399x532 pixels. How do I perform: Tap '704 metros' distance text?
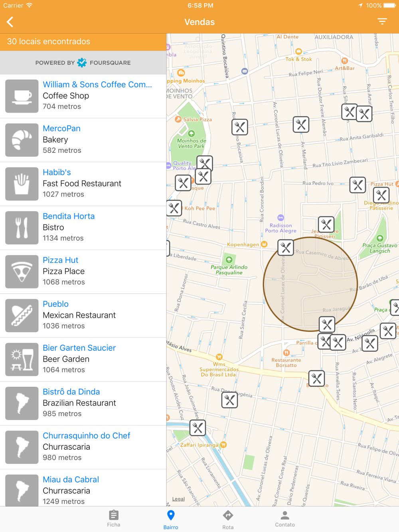(x=62, y=107)
